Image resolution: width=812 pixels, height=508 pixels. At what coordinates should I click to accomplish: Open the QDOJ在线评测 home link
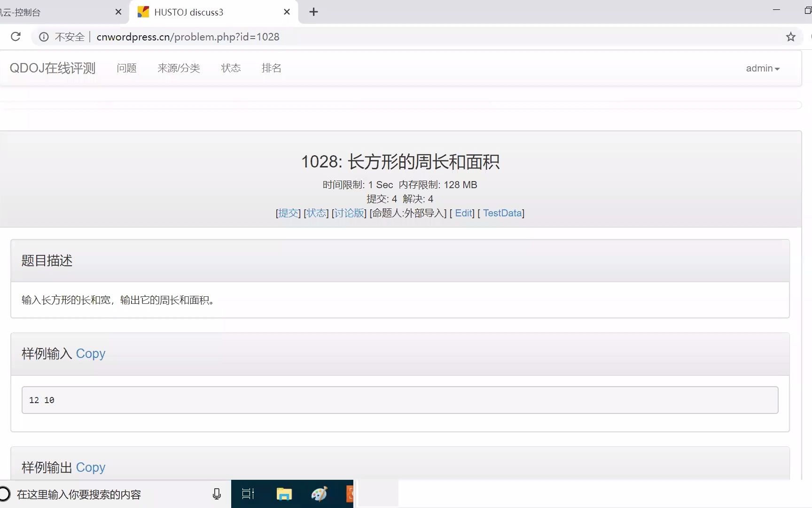click(x=53, y=68)
